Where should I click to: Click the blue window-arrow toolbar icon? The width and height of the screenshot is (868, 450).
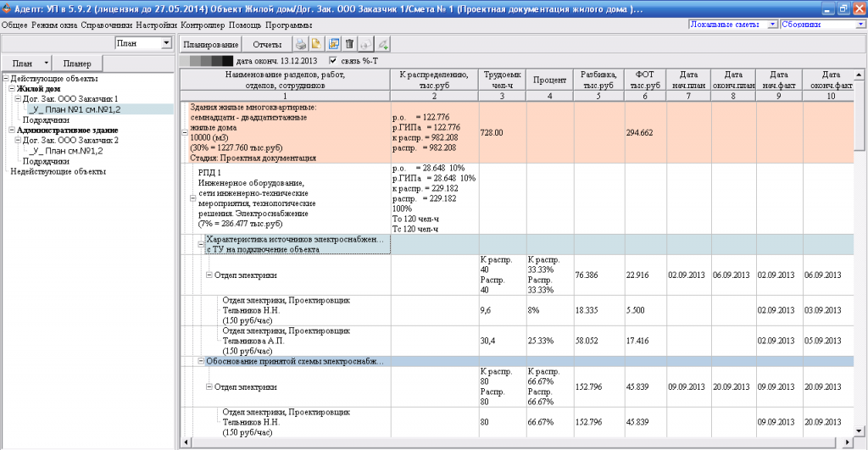333,44
